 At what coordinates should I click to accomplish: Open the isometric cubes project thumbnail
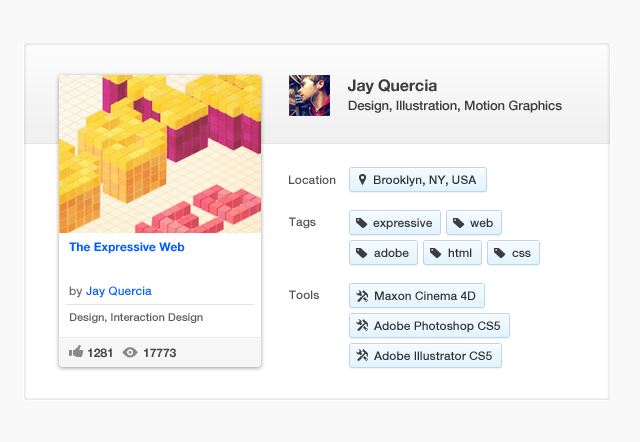click(x=160, y=154)
